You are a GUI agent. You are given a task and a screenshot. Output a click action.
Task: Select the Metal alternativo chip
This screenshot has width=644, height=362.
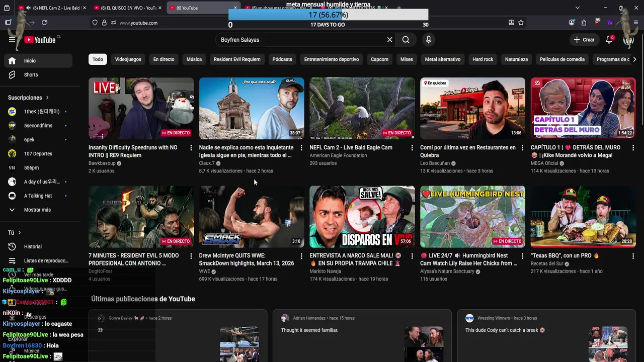[x=443, y=59]
